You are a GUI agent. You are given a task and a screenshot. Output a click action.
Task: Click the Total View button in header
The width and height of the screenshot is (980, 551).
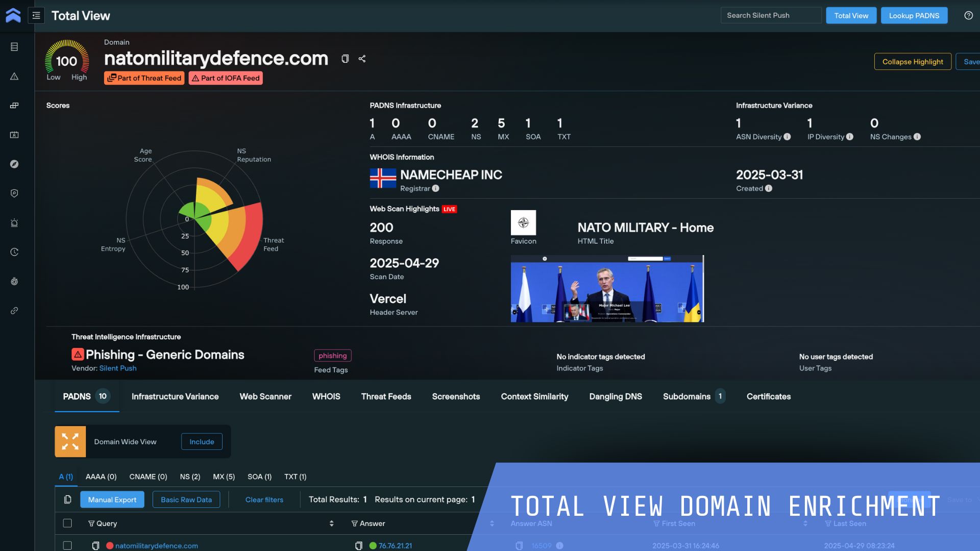click(851, 15)
